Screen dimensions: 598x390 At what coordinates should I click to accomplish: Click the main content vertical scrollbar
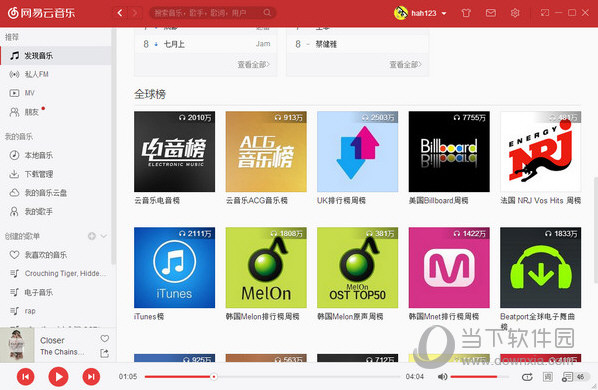[x=596, y=230]
